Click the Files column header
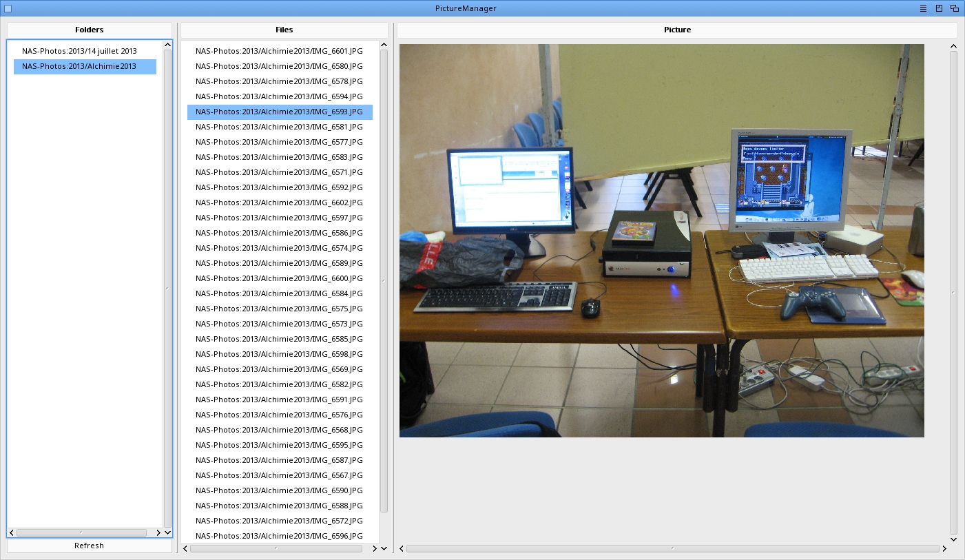965x560 pixels. [x=284, y=30]
